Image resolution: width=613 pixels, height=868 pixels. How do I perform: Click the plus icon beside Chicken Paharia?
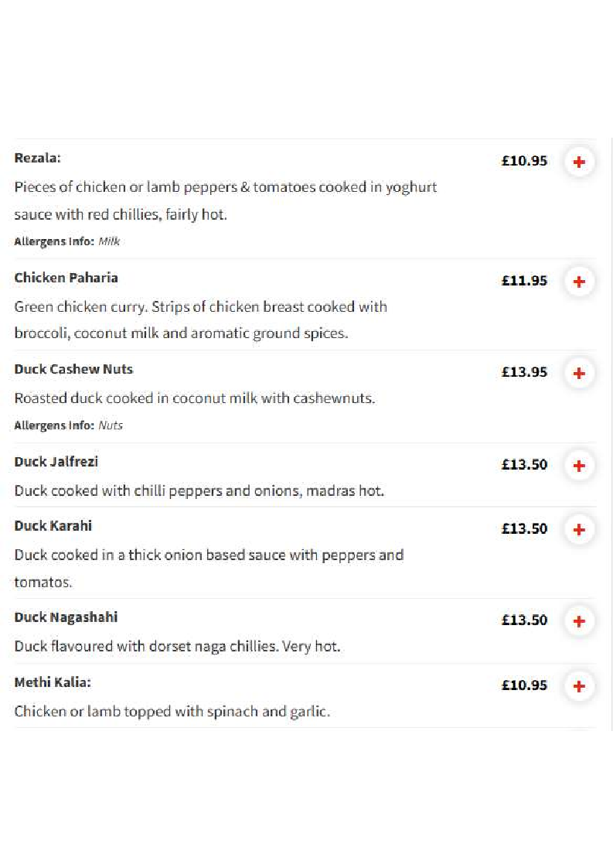tap(579, 282)
